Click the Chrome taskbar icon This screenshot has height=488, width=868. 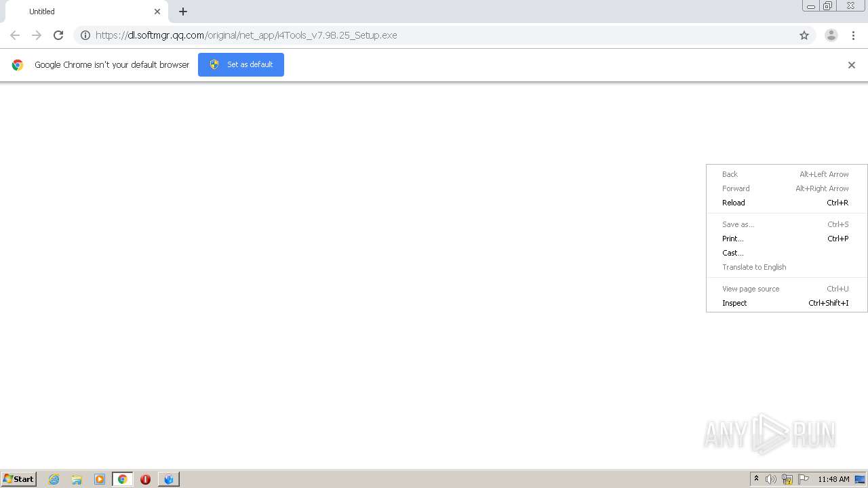click(x=123, y=479)
